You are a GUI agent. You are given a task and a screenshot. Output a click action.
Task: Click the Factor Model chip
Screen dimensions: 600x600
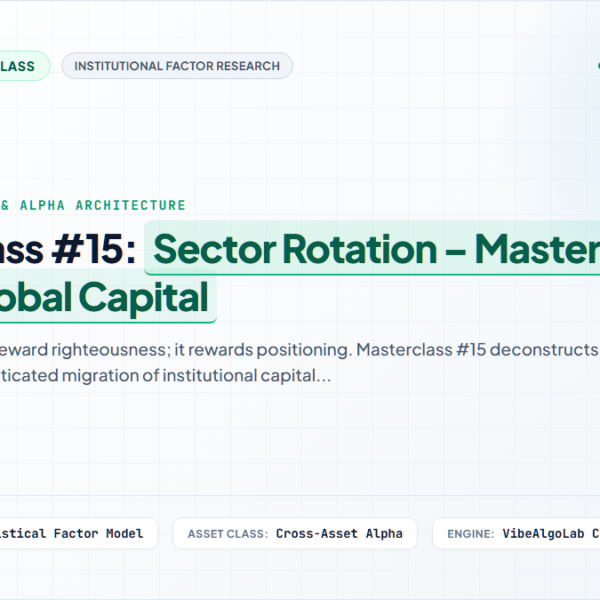tap(77, 533)
